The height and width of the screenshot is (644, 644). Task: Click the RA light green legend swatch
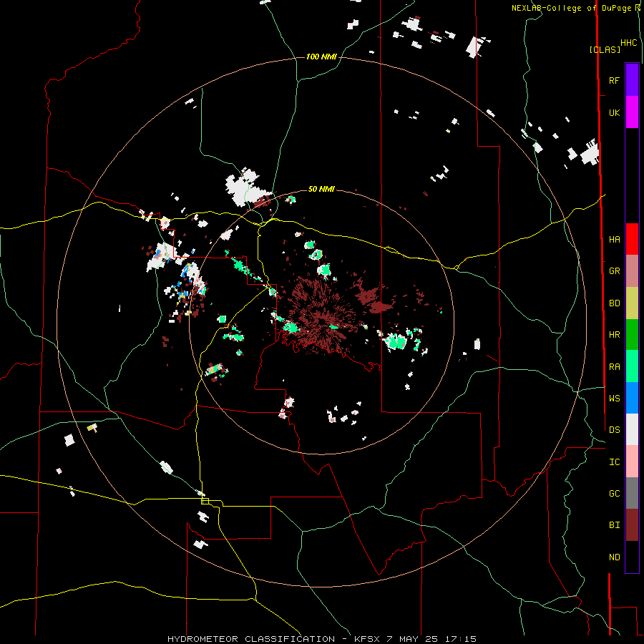632,366
